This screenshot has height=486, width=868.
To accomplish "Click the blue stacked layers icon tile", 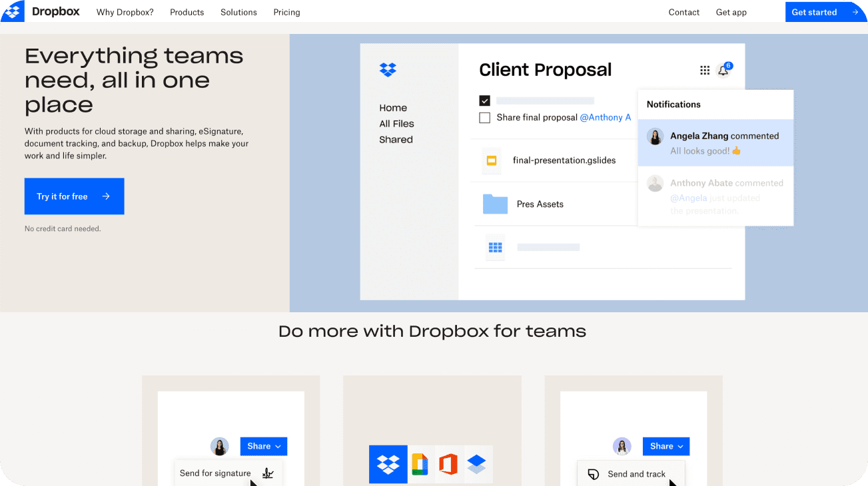I will (477, 464).
